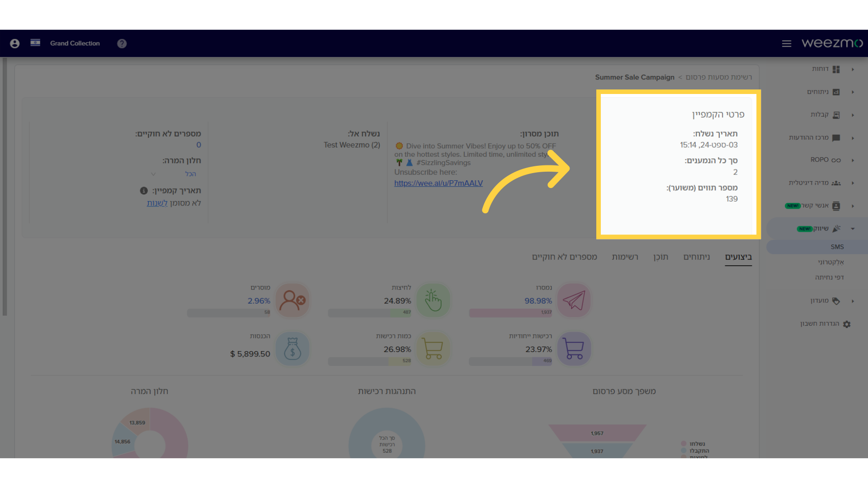868x488 pixels.
Task: Switch to the מספרים לא חוקיים tab
Action: [565, 257]
